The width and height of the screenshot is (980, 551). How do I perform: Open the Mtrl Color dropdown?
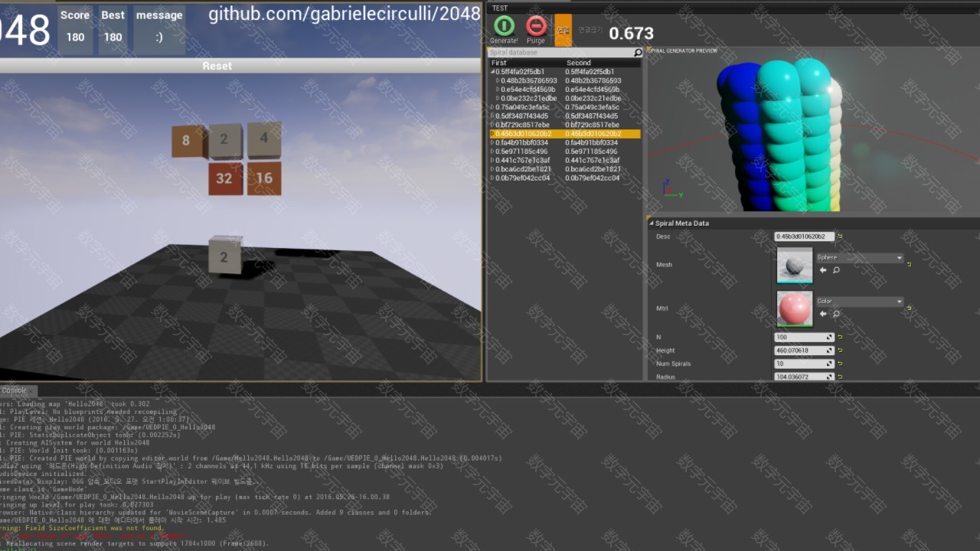coord(859,302)
